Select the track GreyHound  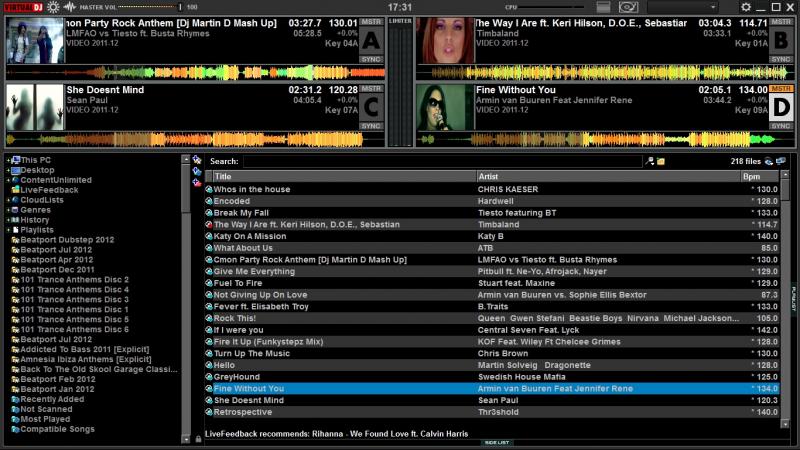[492, 377]
